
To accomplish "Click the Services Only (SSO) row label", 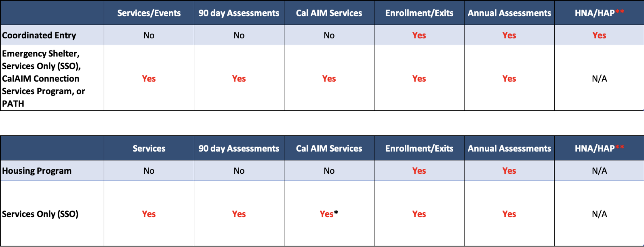I will (x=40, y=214).
